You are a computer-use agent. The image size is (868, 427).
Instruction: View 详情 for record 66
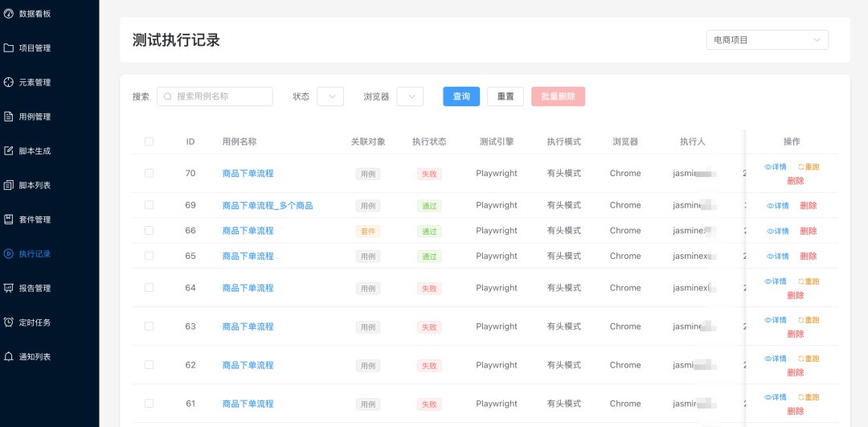tap(778, 231)
